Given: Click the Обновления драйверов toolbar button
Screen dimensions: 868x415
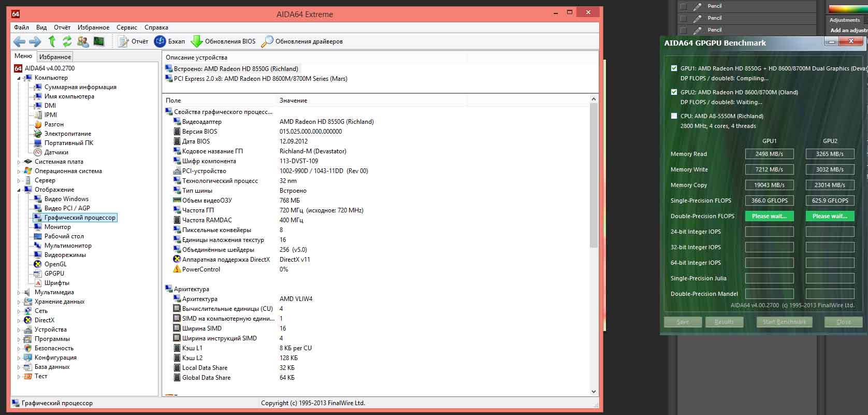Looking at the screenshot, I should [x=302, y=41].
